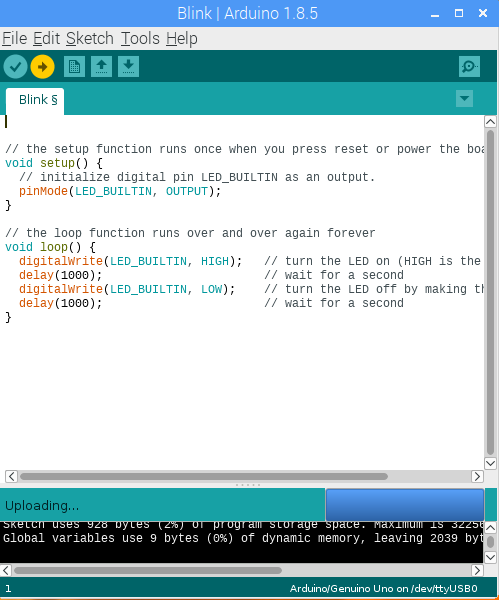The image size is (499, 600).
Task: Click the Verify checkmark button
Action: (15, 67)
